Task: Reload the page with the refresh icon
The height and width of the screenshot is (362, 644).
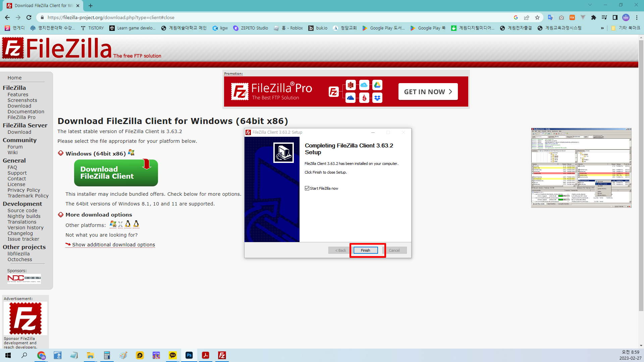Action: pyautogui.click(x=29, y=17)
